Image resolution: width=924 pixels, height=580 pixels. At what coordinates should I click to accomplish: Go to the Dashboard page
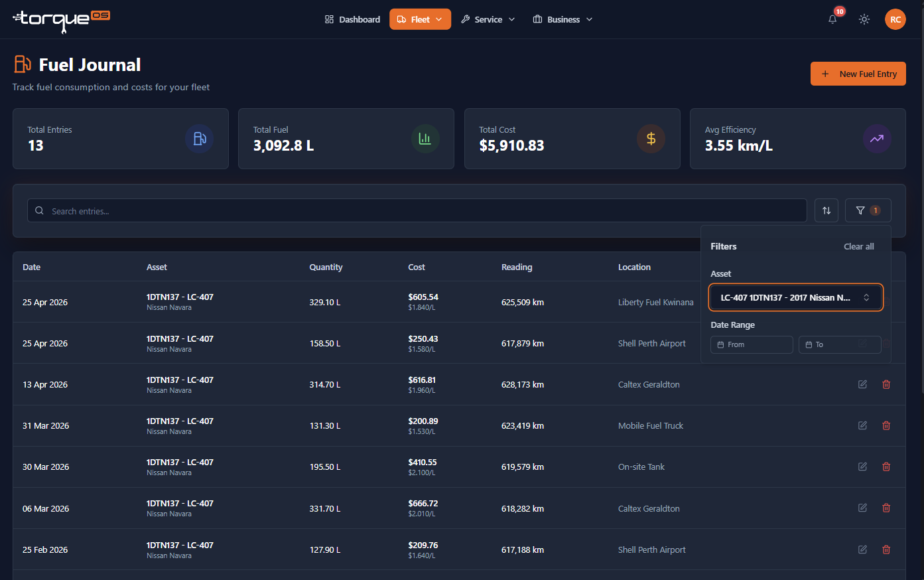(x=352, y=19)
